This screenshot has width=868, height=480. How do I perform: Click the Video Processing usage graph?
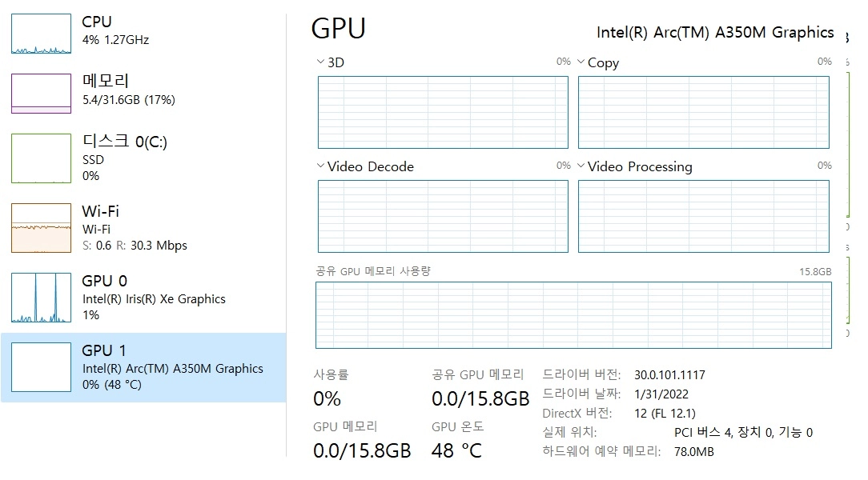[x=704, y=216]
